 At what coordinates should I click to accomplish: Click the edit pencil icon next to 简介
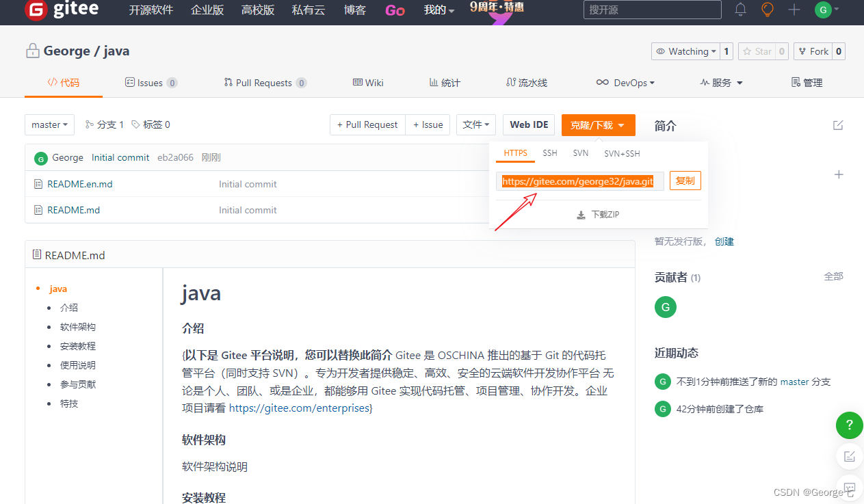(x=838, y=125)
